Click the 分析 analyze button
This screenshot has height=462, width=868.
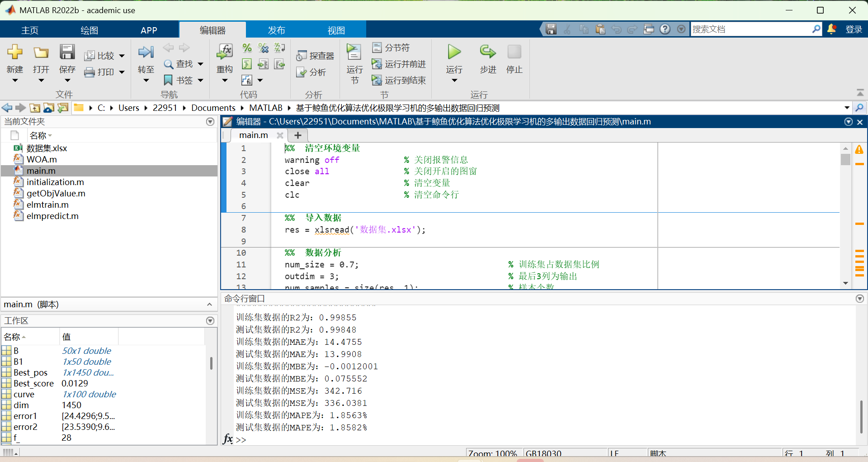[311, 72]
